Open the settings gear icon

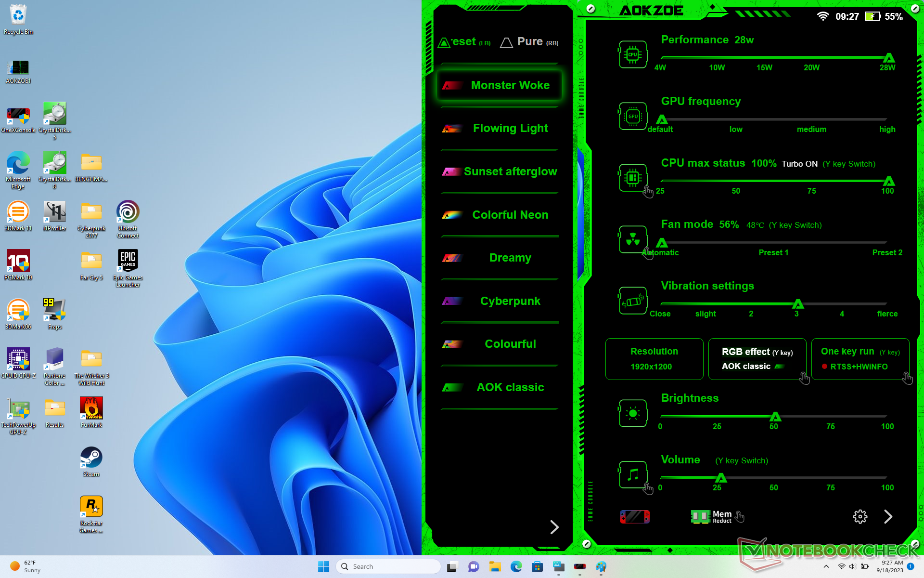[860, 517]
